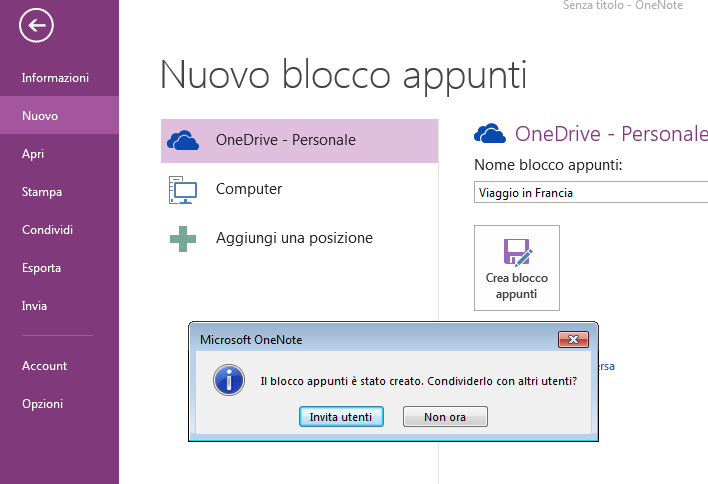Open Opzioni settings
Viewport: 708px width, 484px height.
[x=43, y=404]
